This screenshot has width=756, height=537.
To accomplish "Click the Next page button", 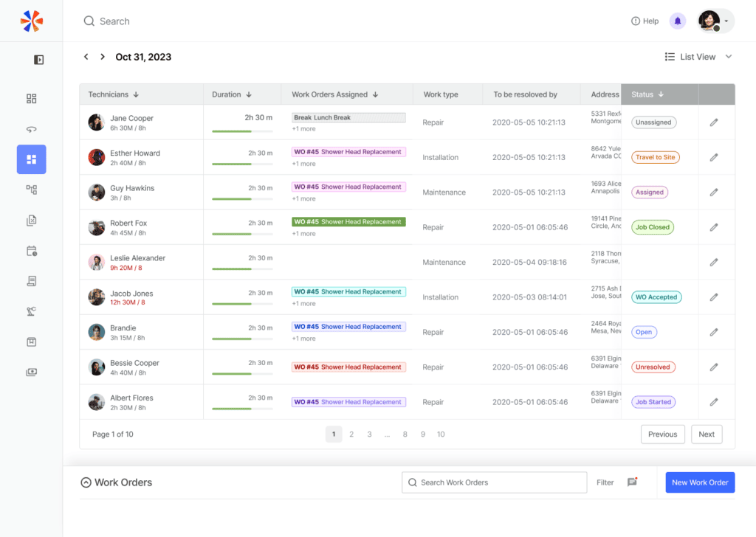I will (x=707, y=434).
